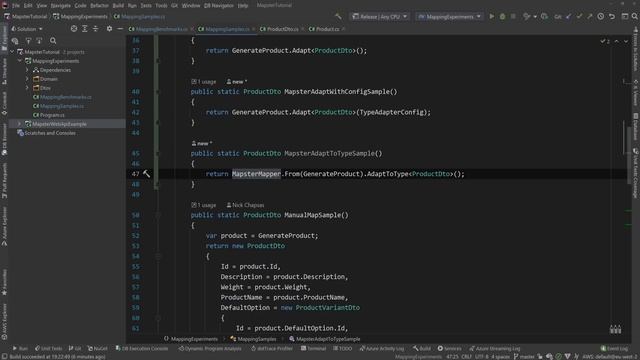The height and width of the screenshot is (360, 640).
Task: Hide the Solution explorer panel
Action: click(x=120, y=29)
